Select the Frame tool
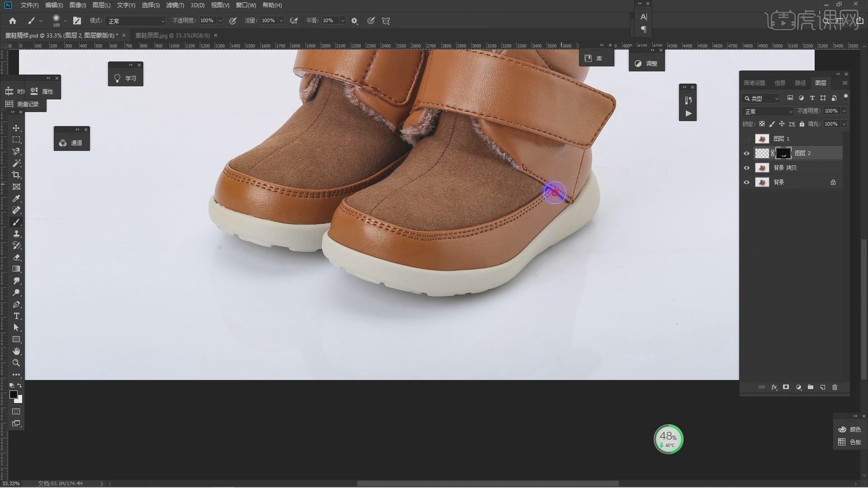The height and width of the screenshot is (488, 868). 16,187
